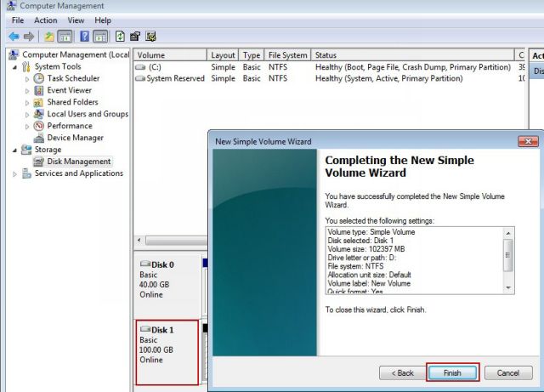Click the blue Back arrow toolbar icon

click(x=14, y=36)
